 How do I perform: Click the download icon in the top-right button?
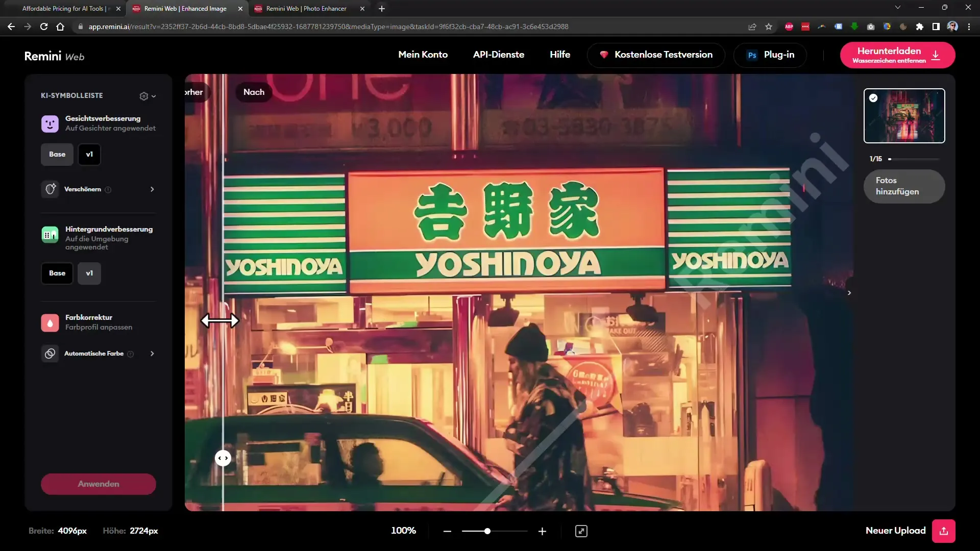(937, 55)
